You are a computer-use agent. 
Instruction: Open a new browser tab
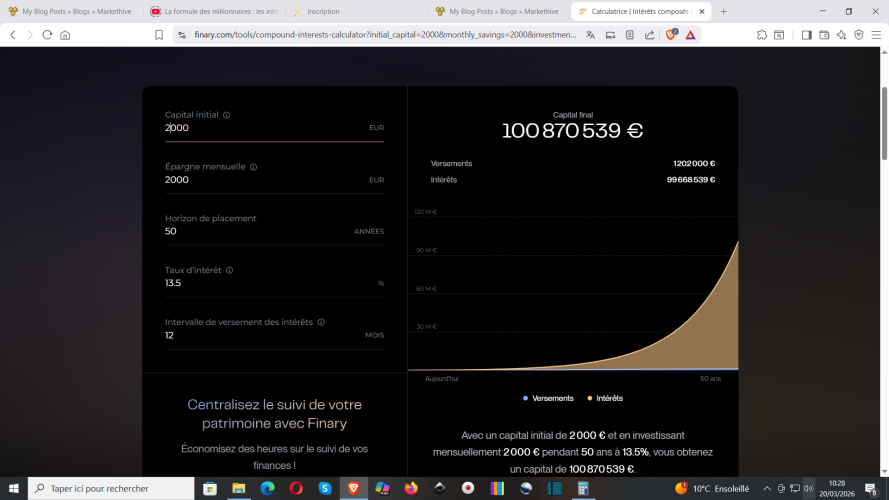pos(724,11)
